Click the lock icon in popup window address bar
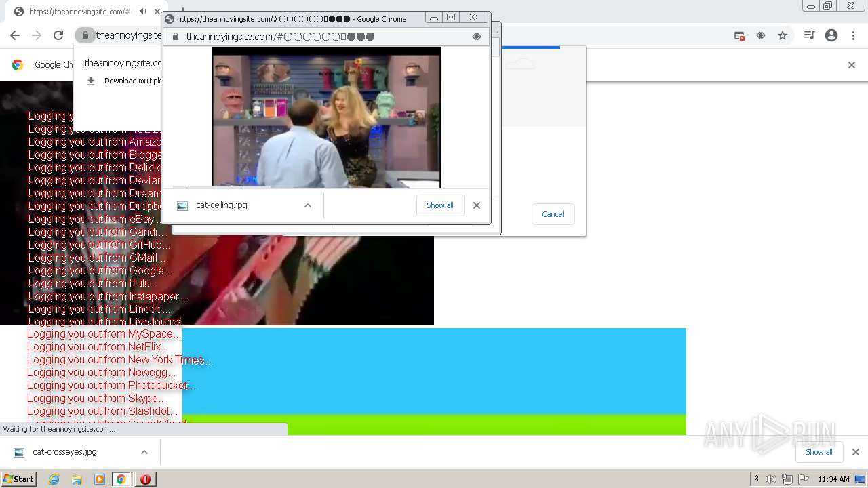868x488 pixels. 176,37
